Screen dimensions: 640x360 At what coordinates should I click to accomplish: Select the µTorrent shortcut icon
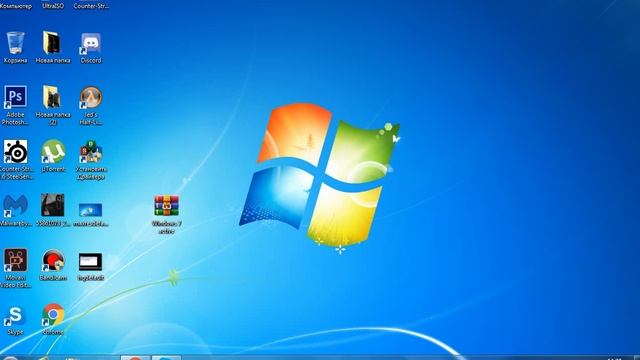(x=53, y=151)
